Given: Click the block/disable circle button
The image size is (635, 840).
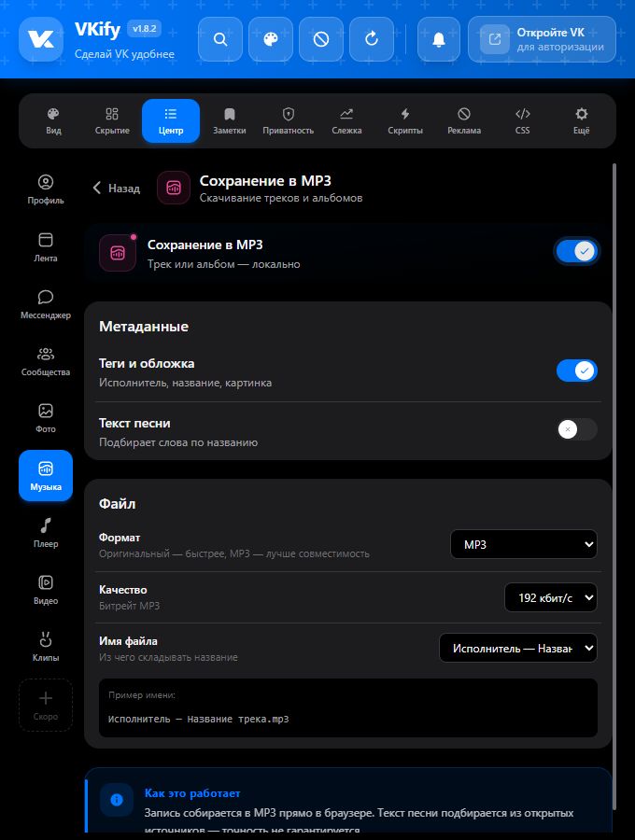Looking at the screenshot, I should pos(321,39).
